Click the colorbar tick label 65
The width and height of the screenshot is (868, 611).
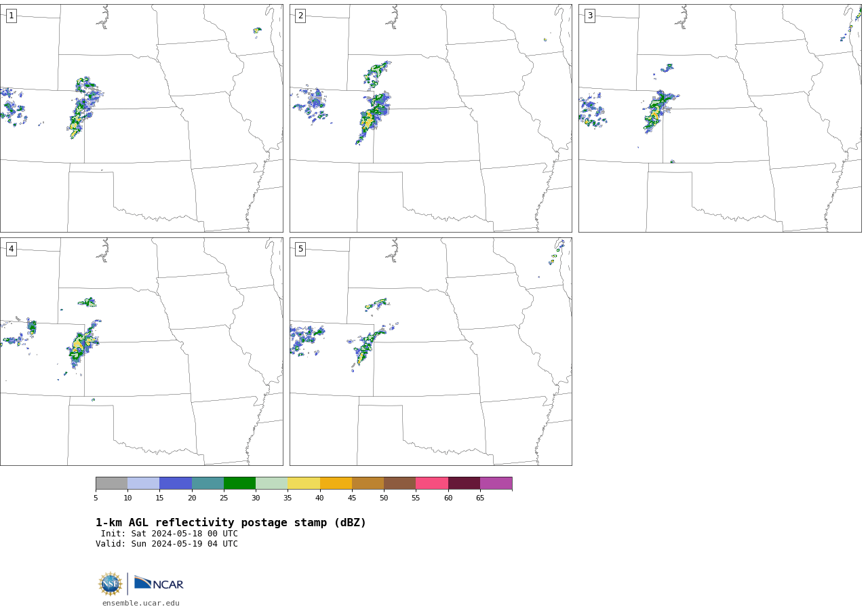pos(480,498)
